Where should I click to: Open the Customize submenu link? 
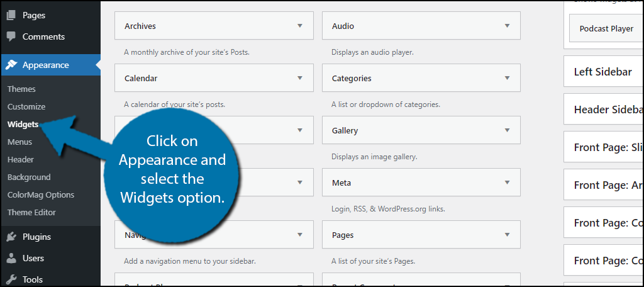26,106
